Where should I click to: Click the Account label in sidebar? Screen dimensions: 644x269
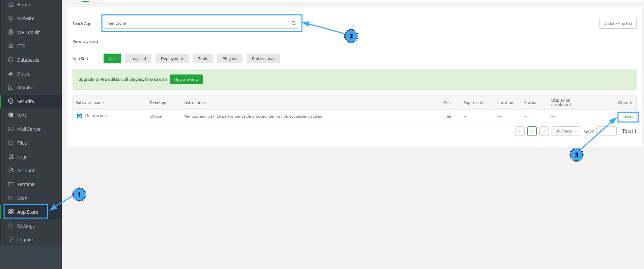tap(26, 171)
